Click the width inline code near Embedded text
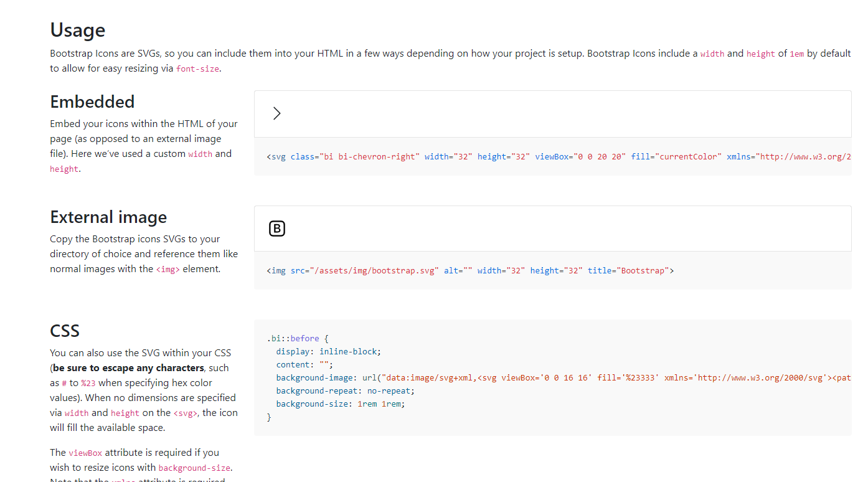This screenshot has height=482, width=868. tap(200, 153)
